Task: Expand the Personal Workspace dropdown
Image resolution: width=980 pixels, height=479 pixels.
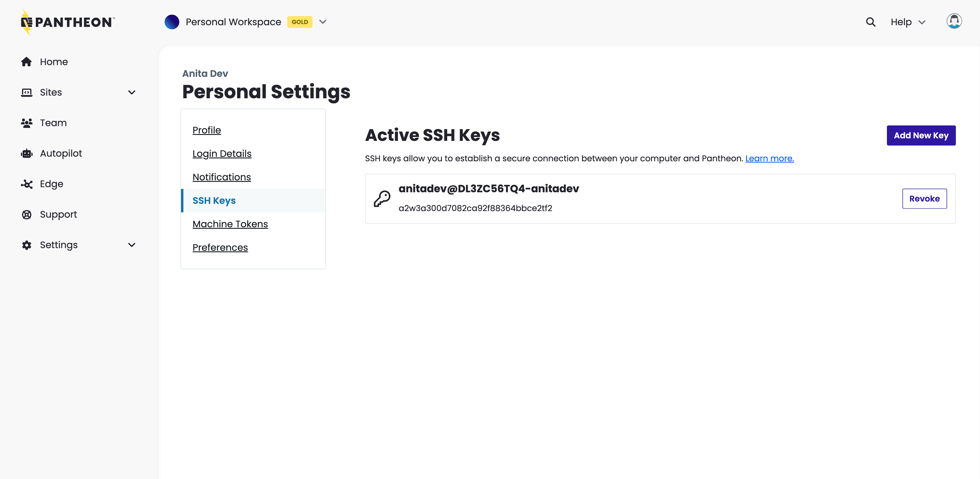Action: [323, 22]
